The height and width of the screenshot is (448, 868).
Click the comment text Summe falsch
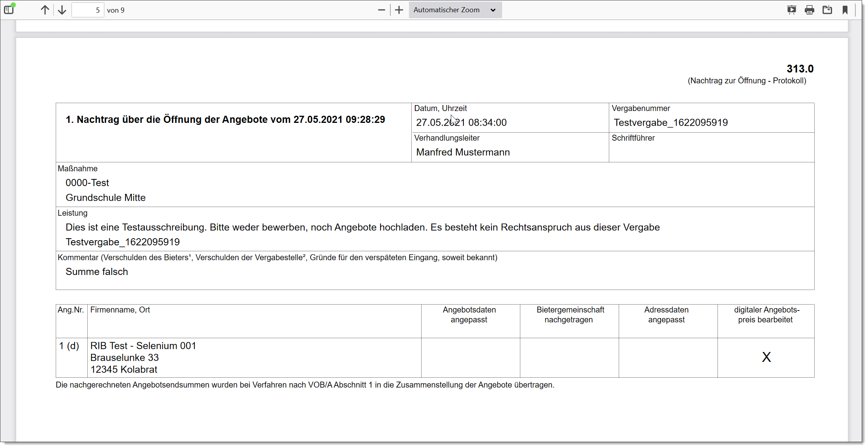(x=97, y=272)
